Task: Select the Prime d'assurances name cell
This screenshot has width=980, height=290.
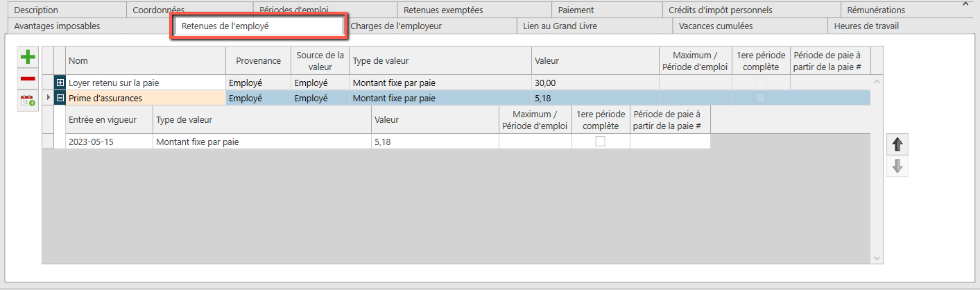Action: (146, 98)
